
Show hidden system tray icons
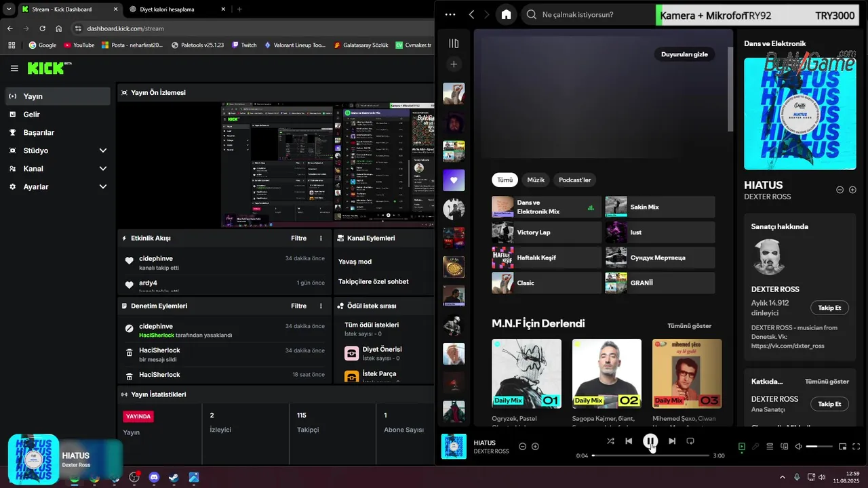click(x=782, y=477)
